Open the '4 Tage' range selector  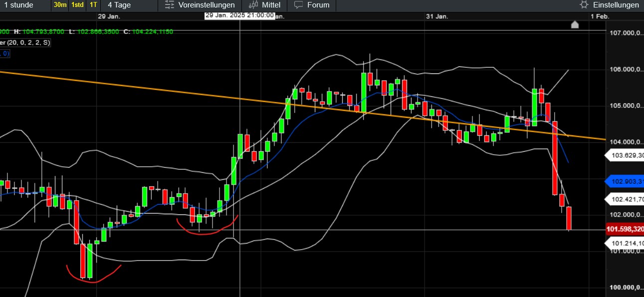119,5
